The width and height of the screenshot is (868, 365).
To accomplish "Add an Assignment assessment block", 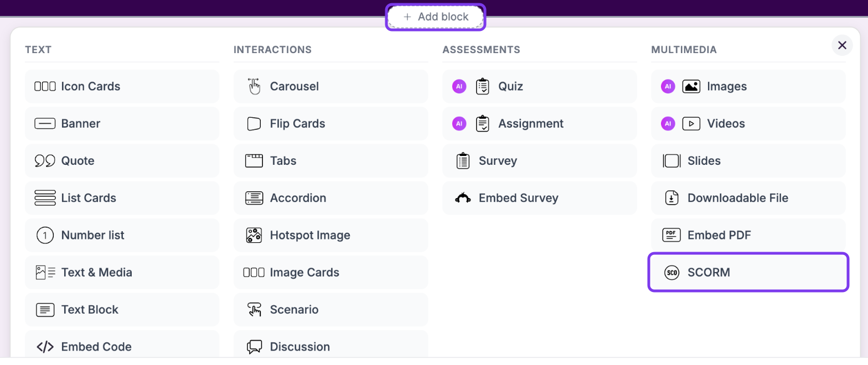I will pos(540,123).
